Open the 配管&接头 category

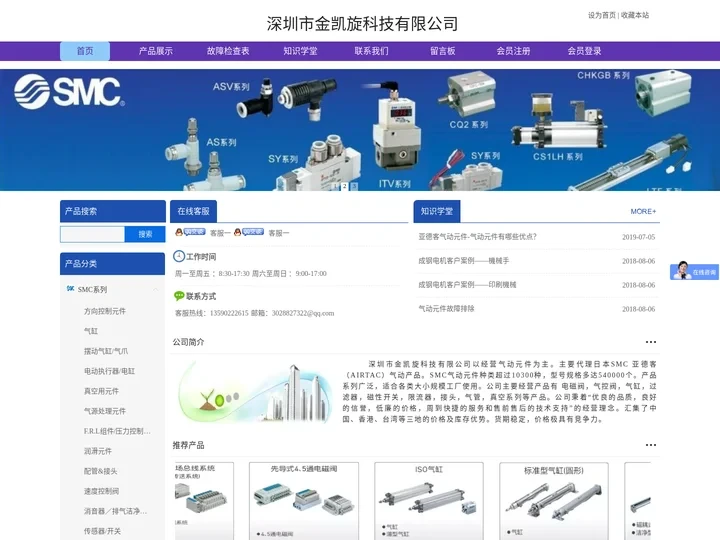[101, 471]
